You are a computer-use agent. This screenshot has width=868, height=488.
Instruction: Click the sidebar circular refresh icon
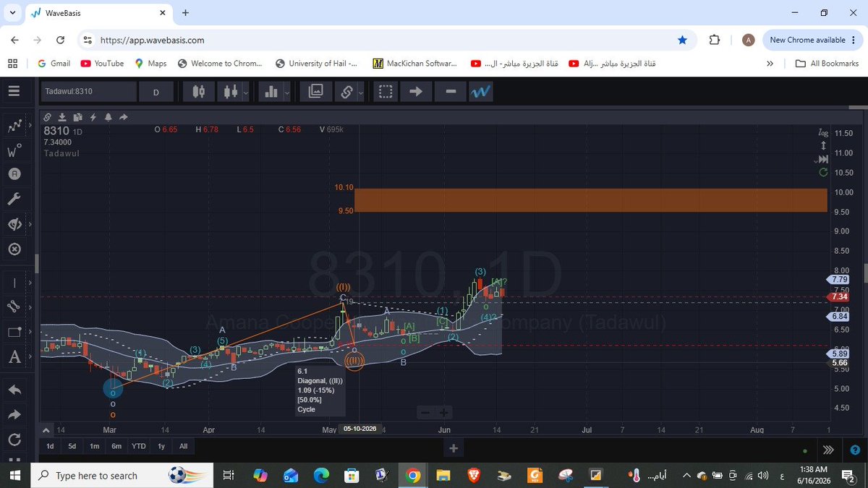[14, 439]
